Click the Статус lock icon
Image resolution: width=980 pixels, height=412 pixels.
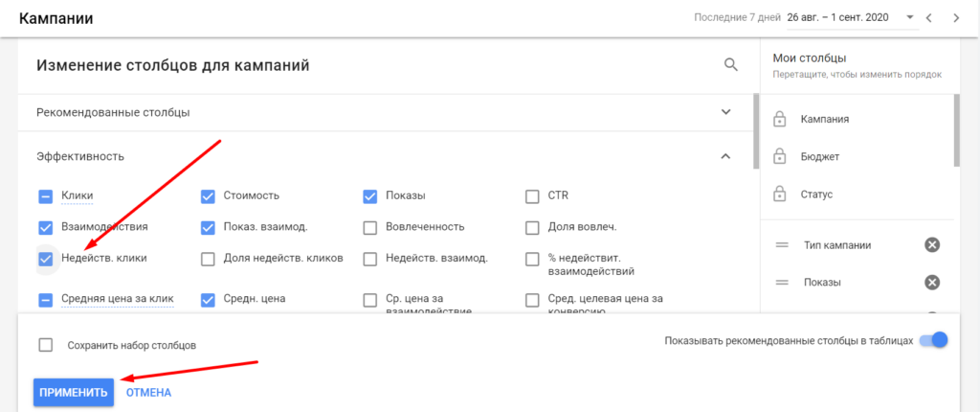pyautogui.click(x=779, y=195)
